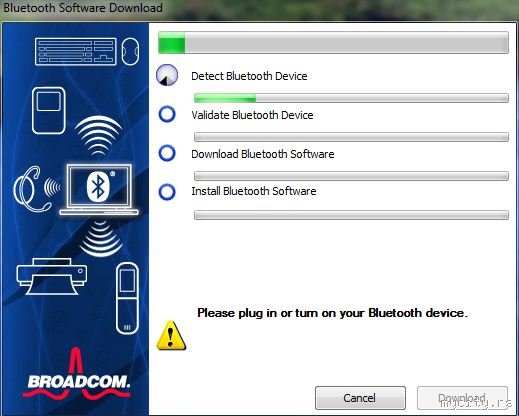Image resolution: width=519 pixels, height=416 pixels.
Task: Click the mobile phone icon
Action: (127, 298)
